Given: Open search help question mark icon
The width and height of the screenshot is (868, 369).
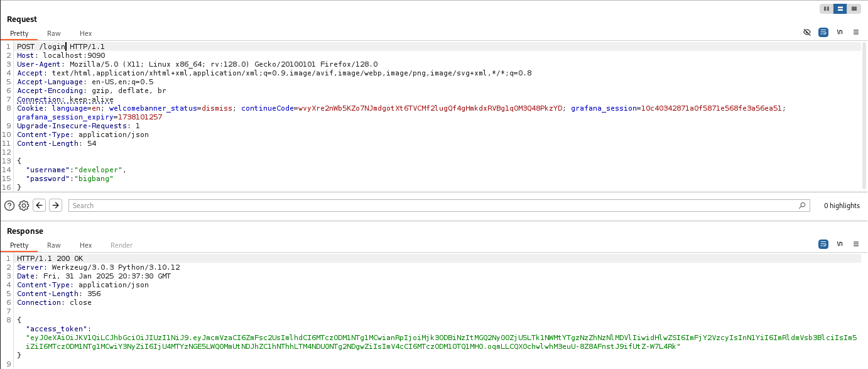Looking at the screenshot, I should [9, 206].
